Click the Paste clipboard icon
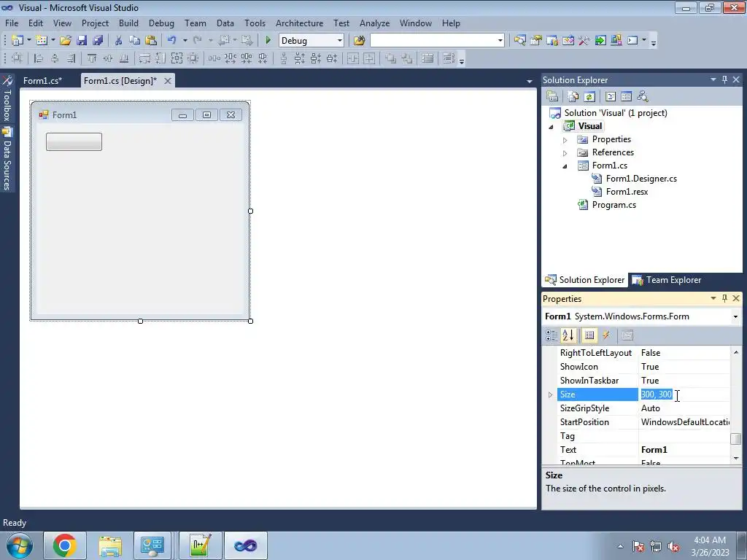The image size is (747, 560). [150, 41]
